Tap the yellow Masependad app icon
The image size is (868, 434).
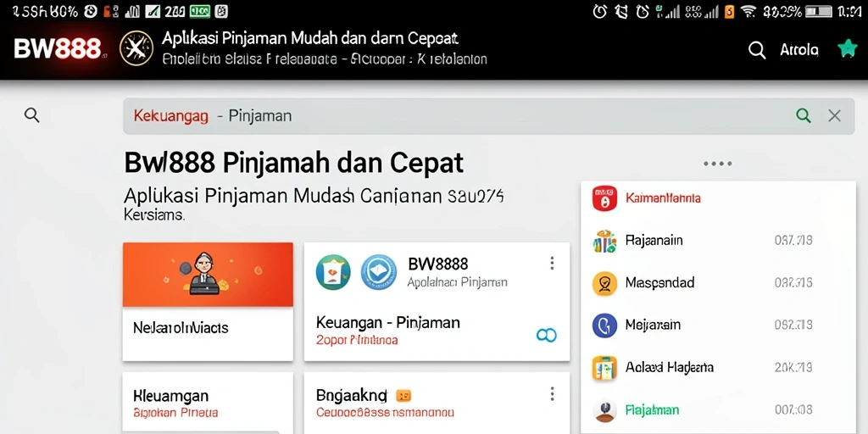click(x=604, y=283)
